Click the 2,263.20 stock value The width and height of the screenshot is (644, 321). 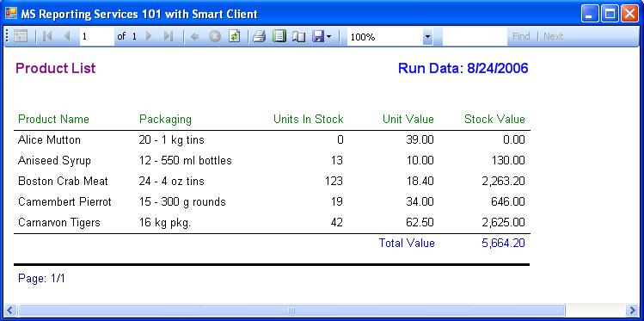504,182
